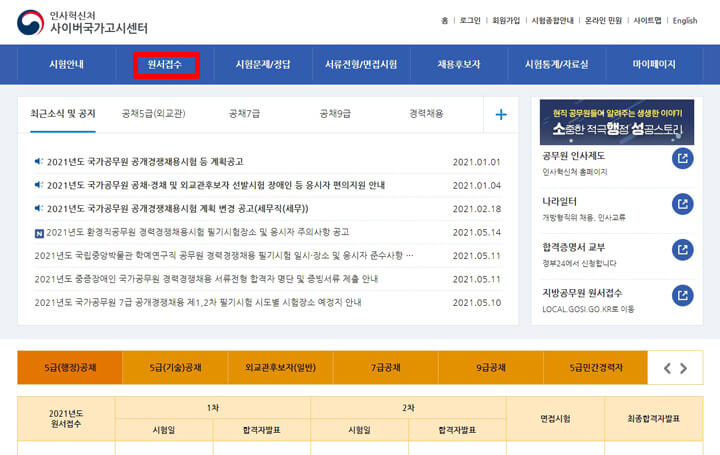Open the 채용후보자 menu

pyautogui.click(x=459, y=65)
